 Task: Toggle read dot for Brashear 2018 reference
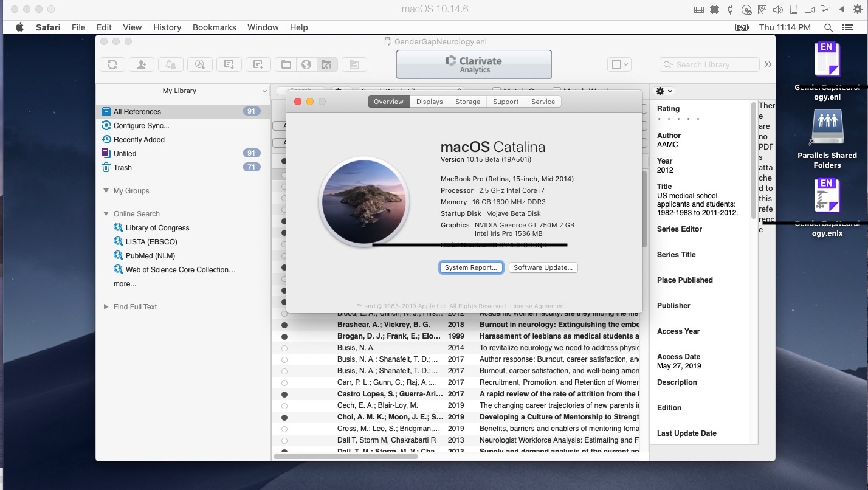[284, 325]
